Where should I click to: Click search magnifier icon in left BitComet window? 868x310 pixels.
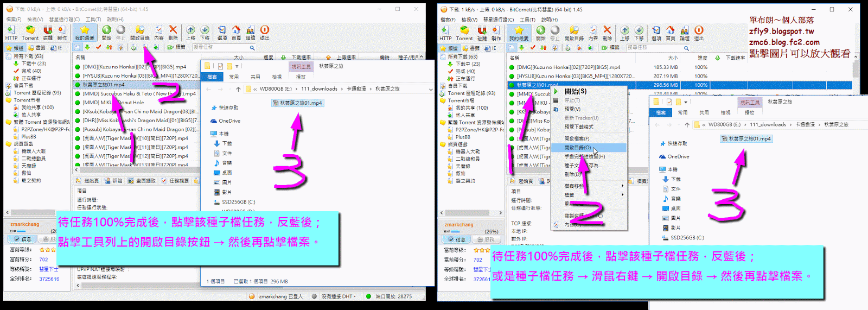pos(252,48)
